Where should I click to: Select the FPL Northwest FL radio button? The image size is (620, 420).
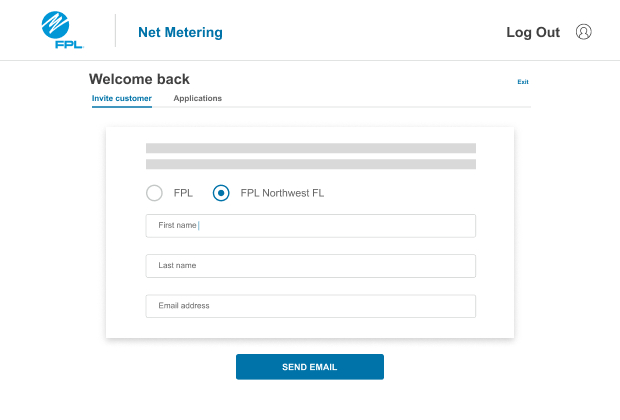click(221, 193)
